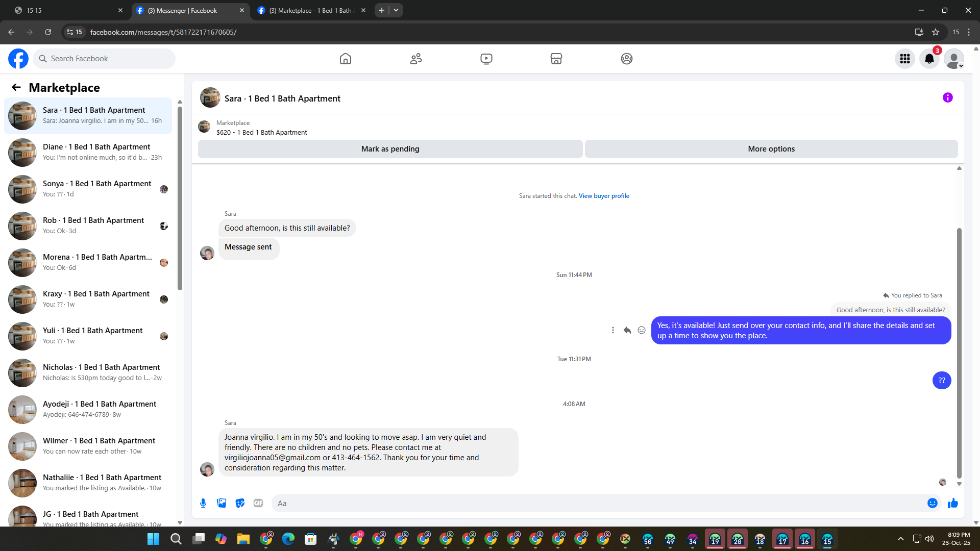Open the account profile dropdown
The height and width of the screenshot is (551, 980).
pos(953,59)
